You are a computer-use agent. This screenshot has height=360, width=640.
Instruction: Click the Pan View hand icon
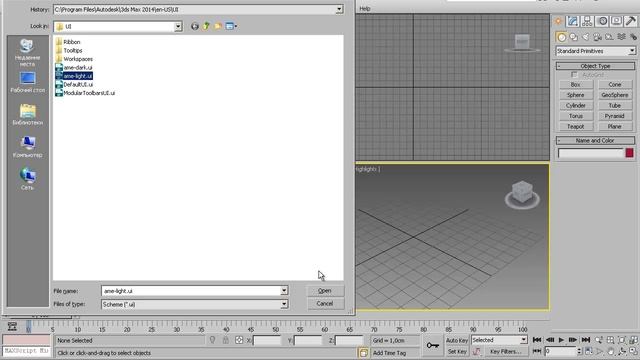[610, 351]
